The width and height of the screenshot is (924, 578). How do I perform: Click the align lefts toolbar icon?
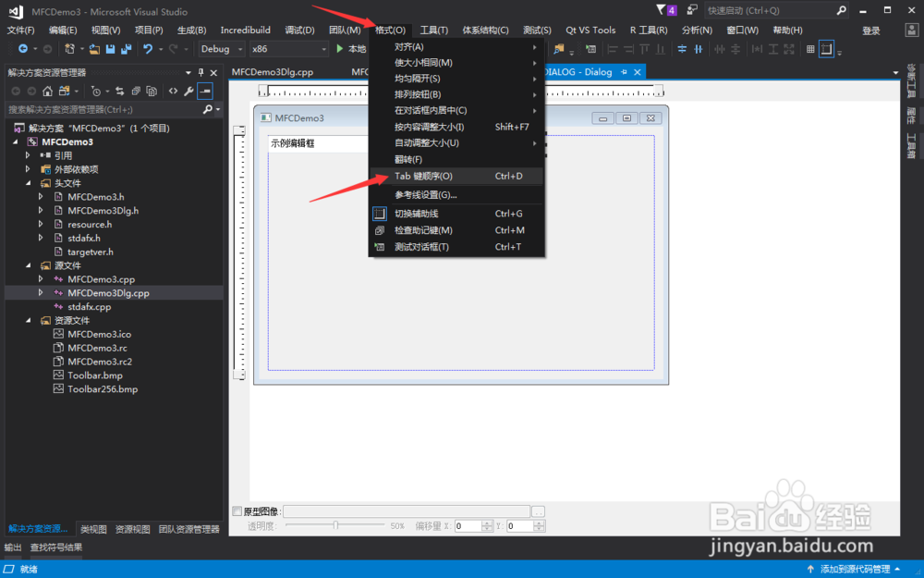(x=613, y=49)
